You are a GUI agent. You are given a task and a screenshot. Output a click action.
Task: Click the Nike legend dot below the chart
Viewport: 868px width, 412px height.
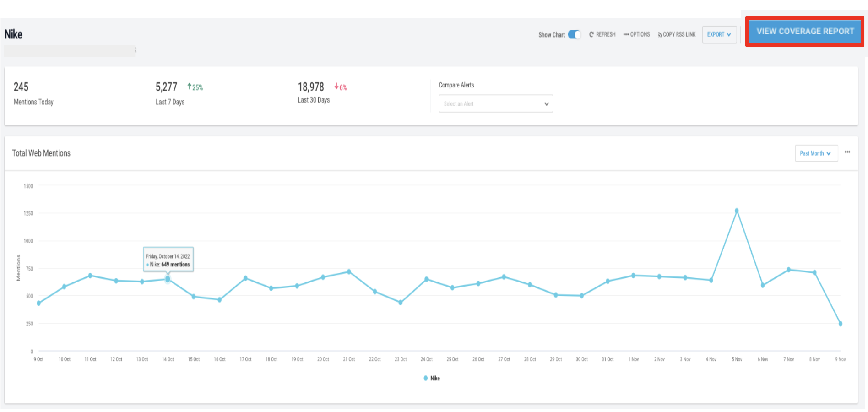[x=425, y=378]
